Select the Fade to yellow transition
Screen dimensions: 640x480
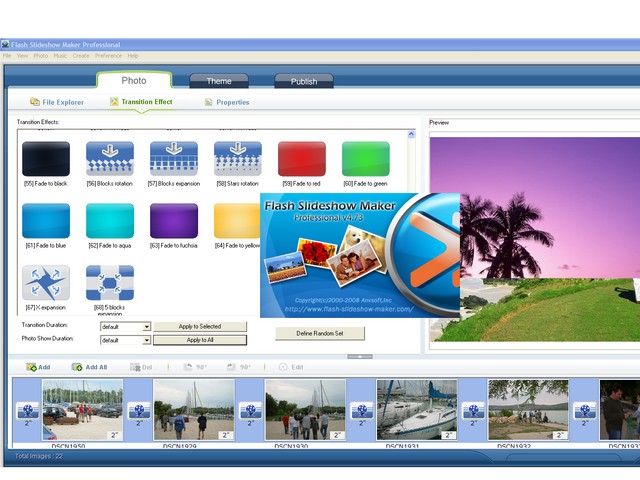pos(237,221)
